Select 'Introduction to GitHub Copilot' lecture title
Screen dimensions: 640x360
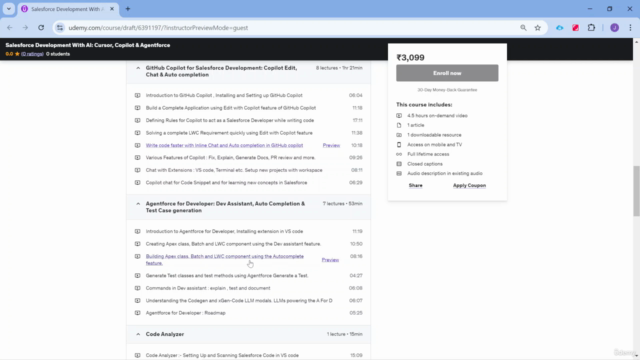point(224,95)
